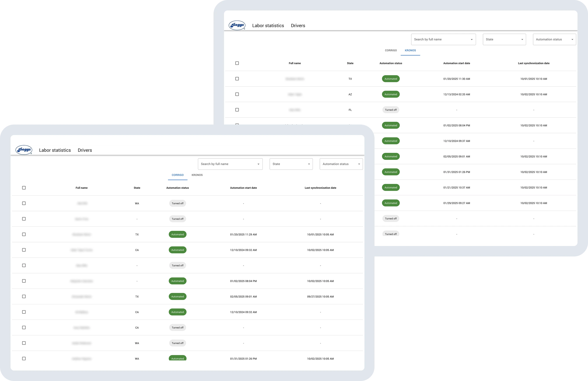Image resolution: width=588 pixels, height=381 pixels.
Task: Check the header checkbox in the Kronos table
Action: tap(237, 63)
